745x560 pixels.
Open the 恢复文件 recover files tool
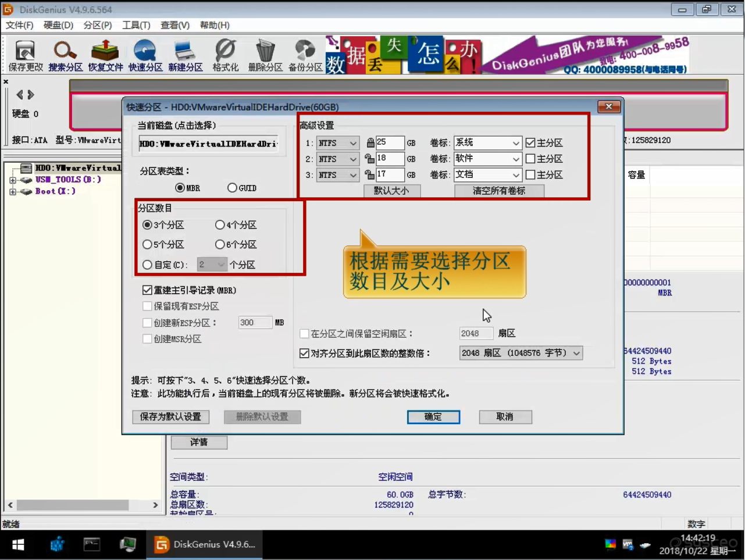[x=105, y=55]
